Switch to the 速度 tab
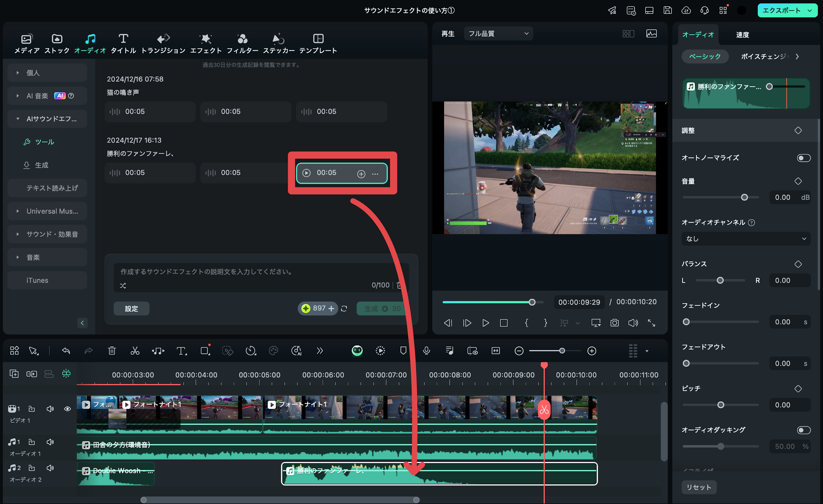 [x=742, y=35]
